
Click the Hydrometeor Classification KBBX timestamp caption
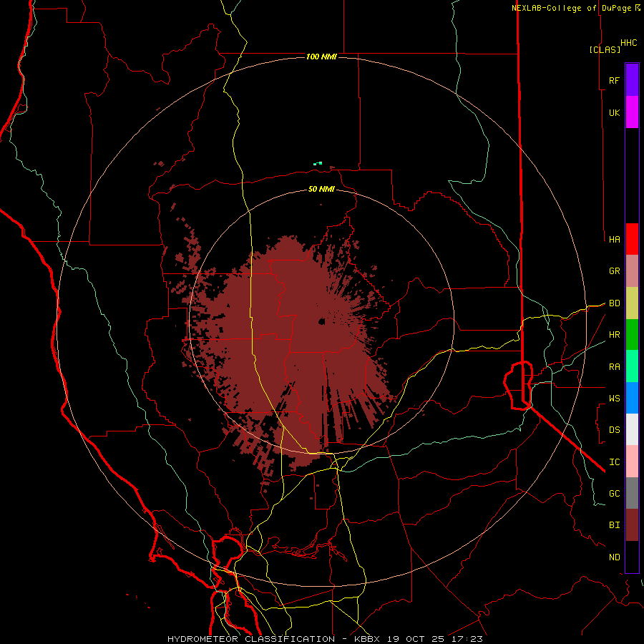[x=325, y=639]
